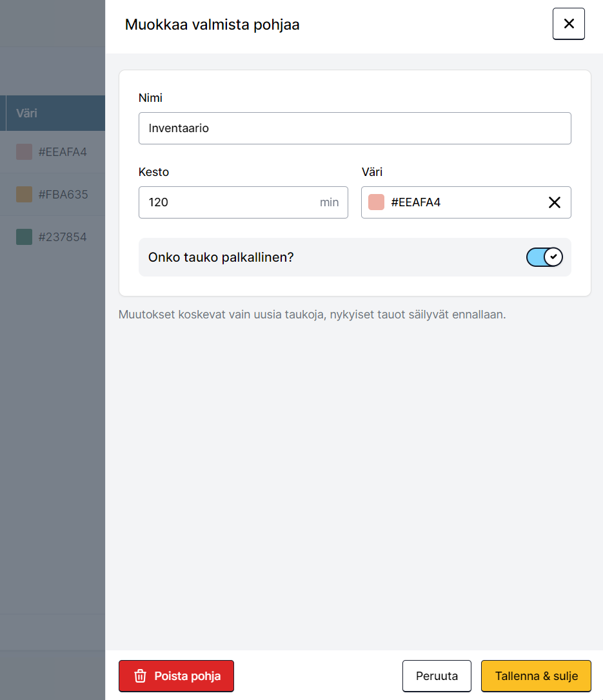Click the #FBA635 hex text in table
603x700 pixels.
coord(63,194)
